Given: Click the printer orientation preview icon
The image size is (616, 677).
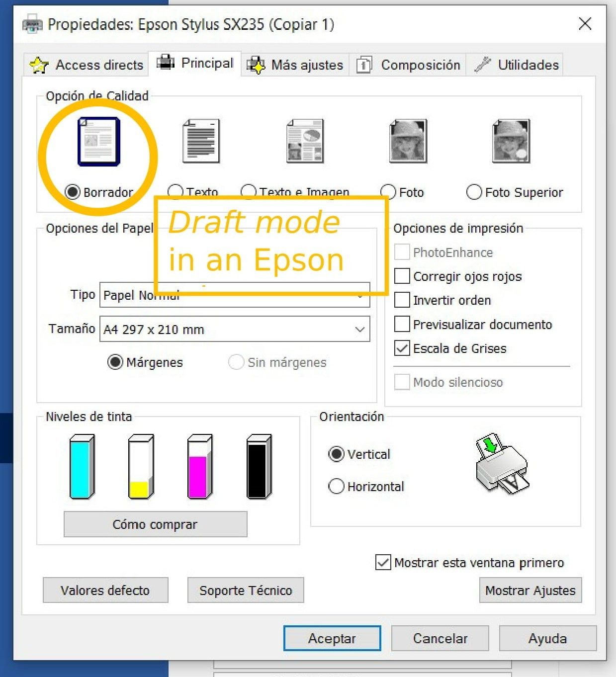Looking at the screenshot, I should (x=502, y=463).
